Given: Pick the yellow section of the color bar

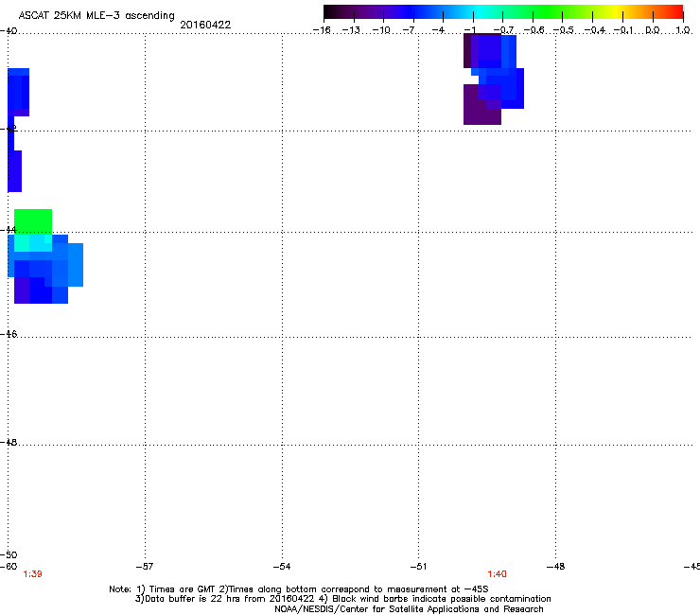Looking at the screenshot, I should click(616, 12).
